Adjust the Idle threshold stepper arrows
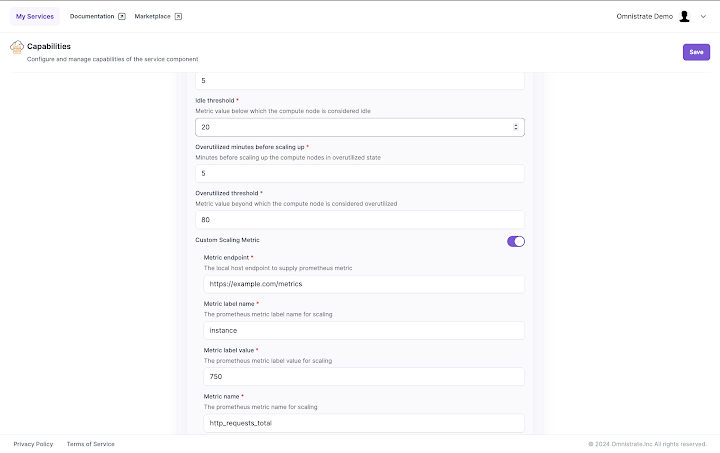 [515, 127]
